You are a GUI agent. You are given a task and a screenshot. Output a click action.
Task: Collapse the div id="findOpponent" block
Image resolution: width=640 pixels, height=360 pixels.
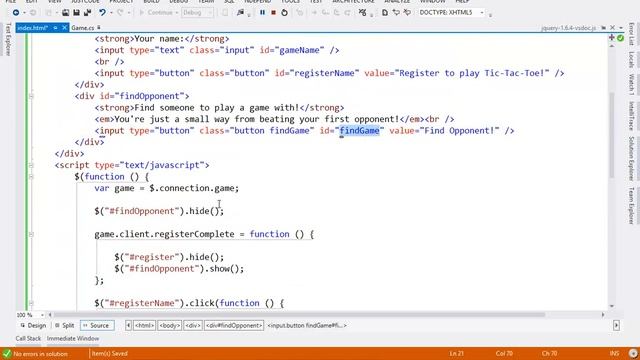click(x=31, y=96)
